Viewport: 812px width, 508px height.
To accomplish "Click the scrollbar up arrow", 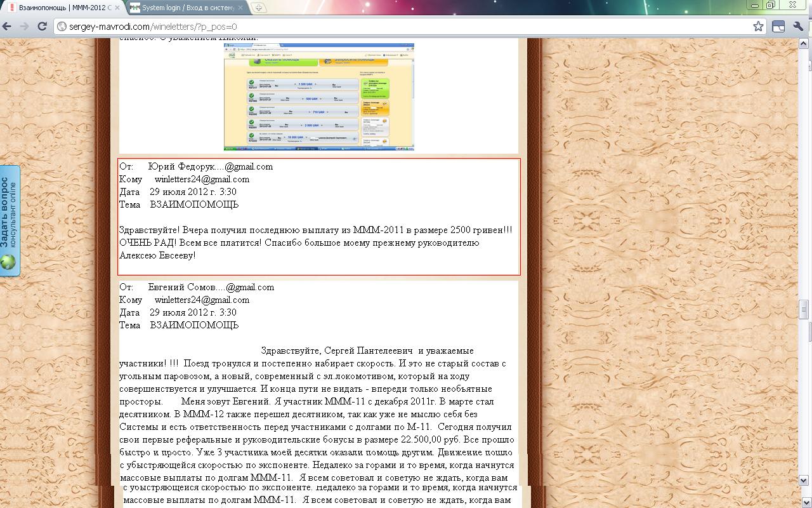I will click(804, 43).
